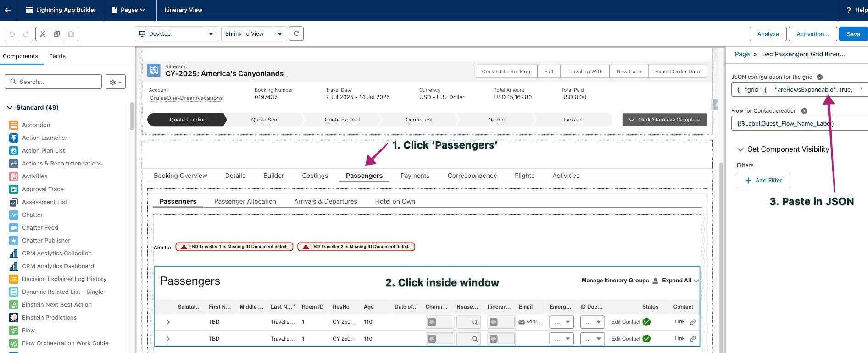Viewport: 868px width, 353px height.
Task: Click the back arrow icon in header
Action: pos(8,10)
